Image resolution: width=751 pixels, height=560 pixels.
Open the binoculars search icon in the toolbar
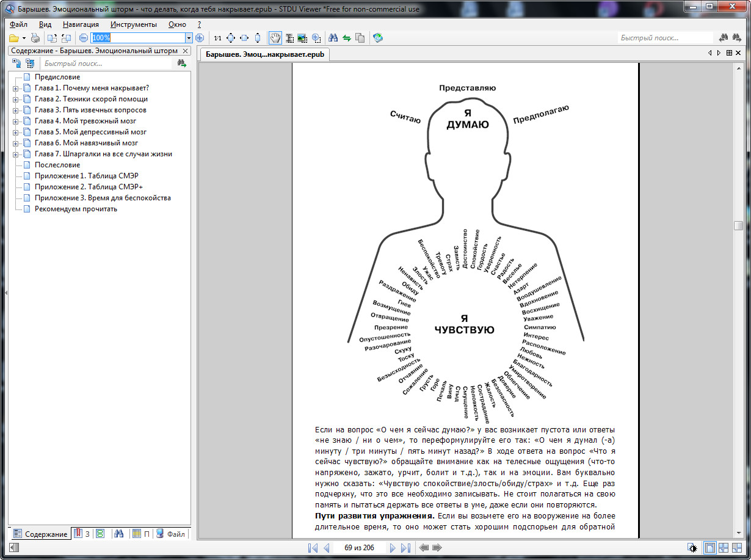tap(333, 38)
